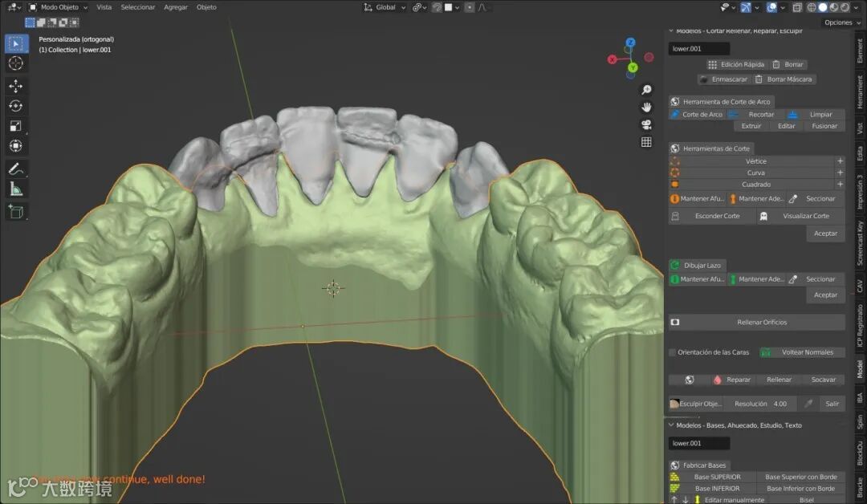Choose the Transform tool
Screen dimensions: 867x504
point(15,146)
